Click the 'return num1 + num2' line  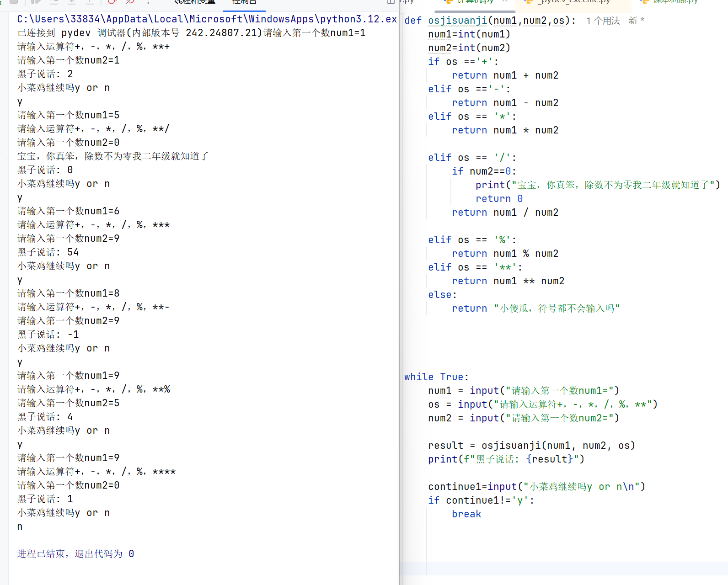coord(505,75)
